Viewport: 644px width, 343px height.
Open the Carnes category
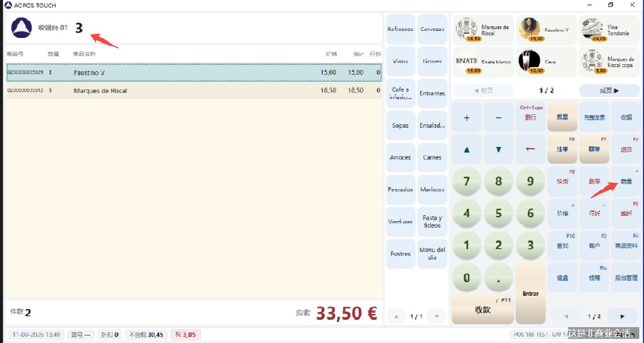click(432, 157)
